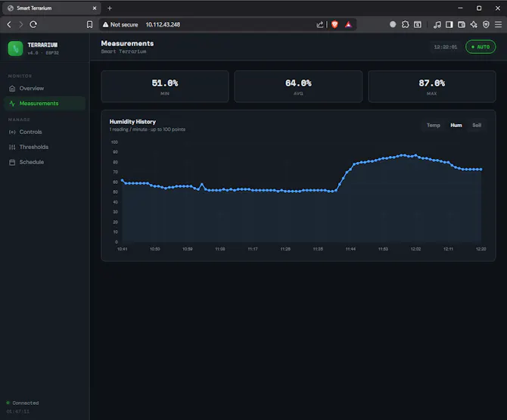507x420 pixels.
Task: Close the Smart Terrarium tab
Action: (x=95, y=8)
